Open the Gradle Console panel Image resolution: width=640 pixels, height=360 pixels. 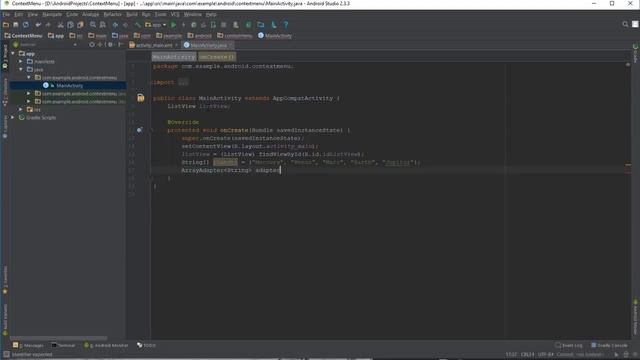(609, 345)
